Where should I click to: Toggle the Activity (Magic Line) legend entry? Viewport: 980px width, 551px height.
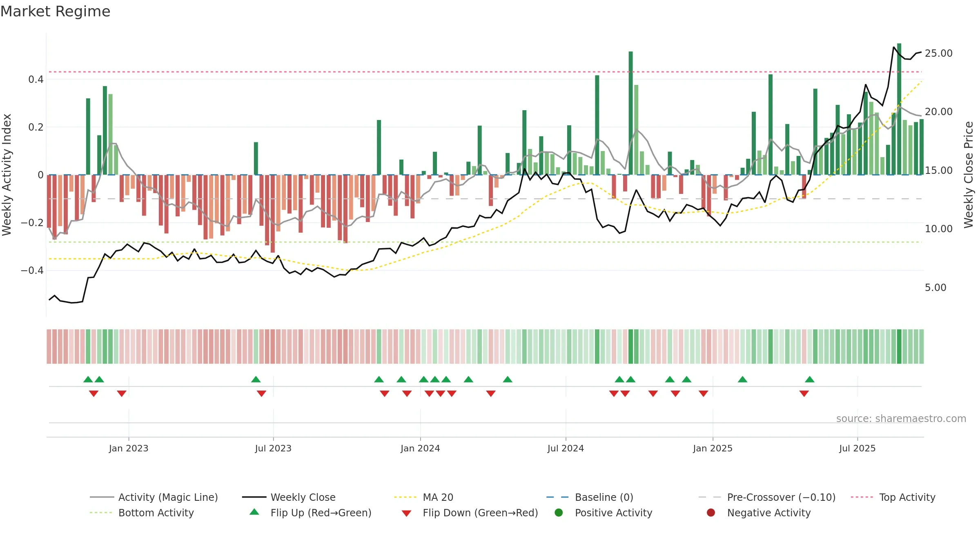coord(154,497)
